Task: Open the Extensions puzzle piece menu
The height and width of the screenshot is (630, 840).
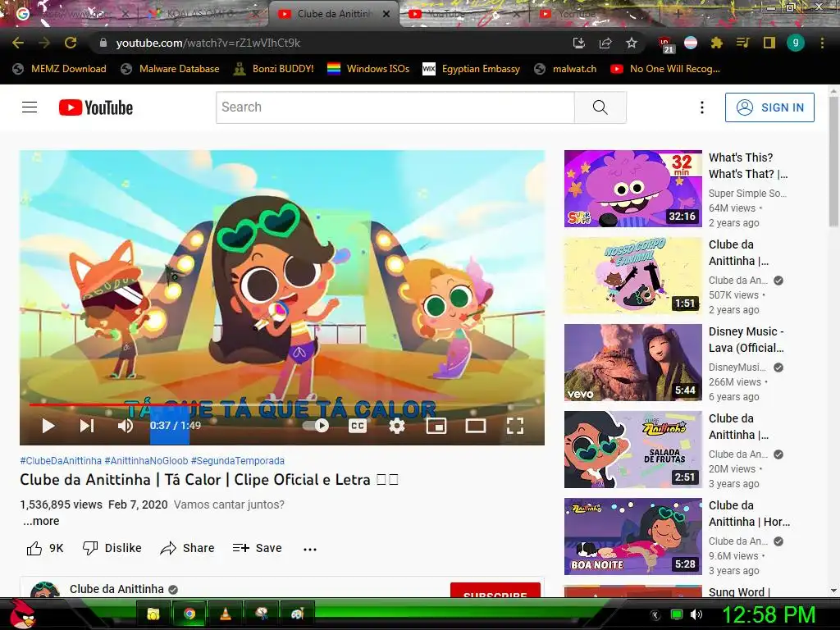Action: 716,43
